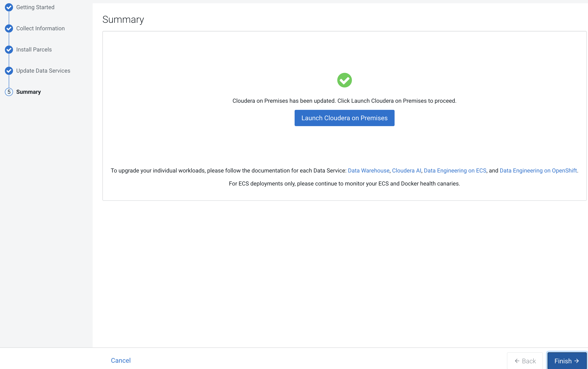Open the Install Parcels step
The image size is (588, 369).
pyautogui.click(x=34, y=50)
